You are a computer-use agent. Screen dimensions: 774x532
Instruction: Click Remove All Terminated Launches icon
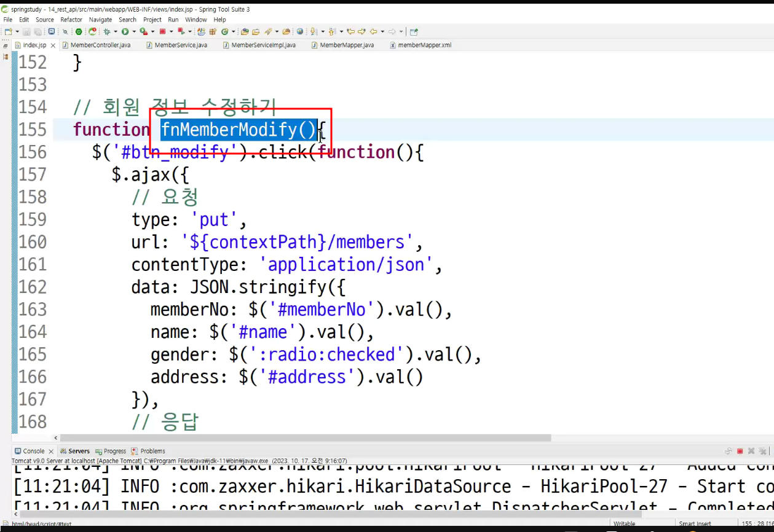[x=763, y=451]
